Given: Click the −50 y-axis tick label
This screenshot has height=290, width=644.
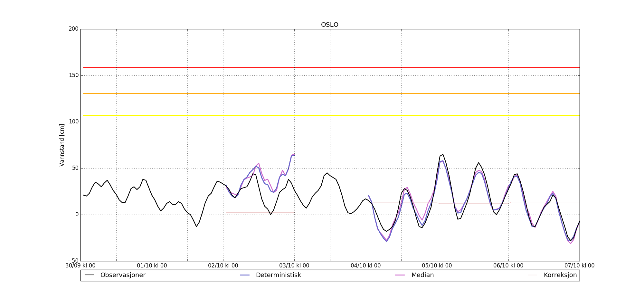Looking at the screenshot, I should tap(73, 261).
